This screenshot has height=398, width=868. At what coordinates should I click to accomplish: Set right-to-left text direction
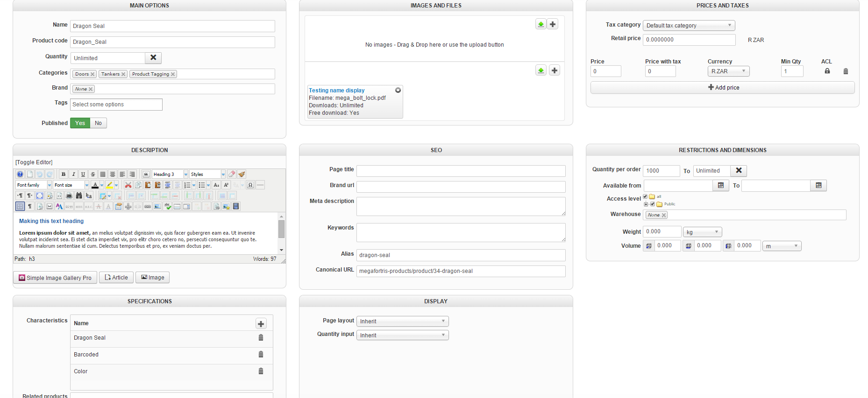(x=30, y=196)
